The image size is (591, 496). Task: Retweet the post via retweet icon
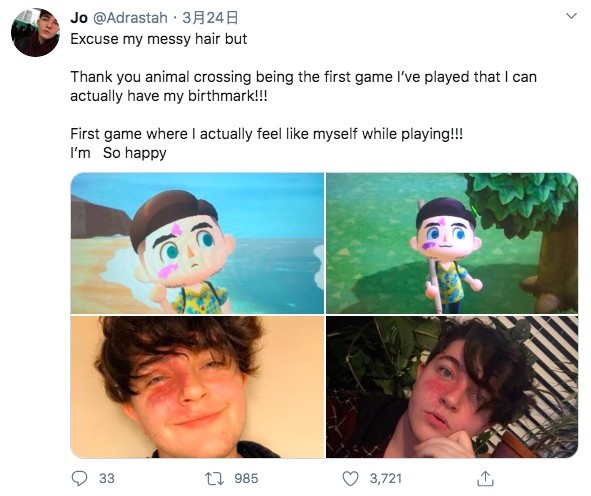point(214,479)
